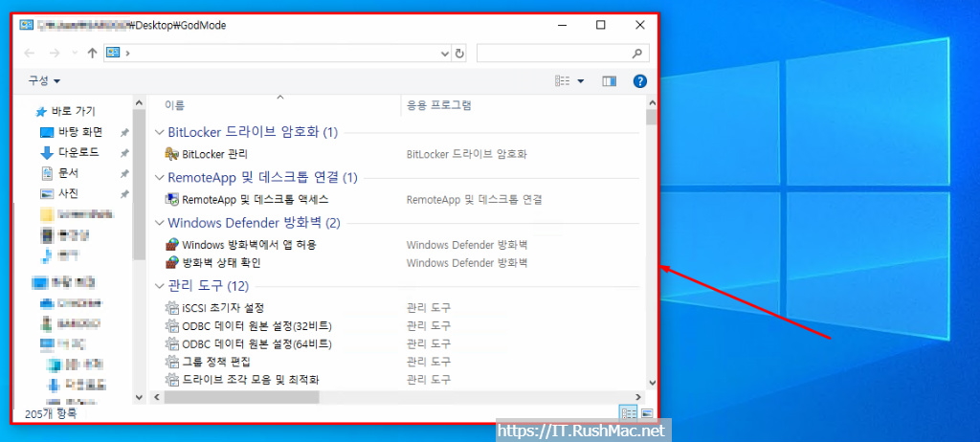Click the horizontal scrollbar left arrow

(156, 397)
